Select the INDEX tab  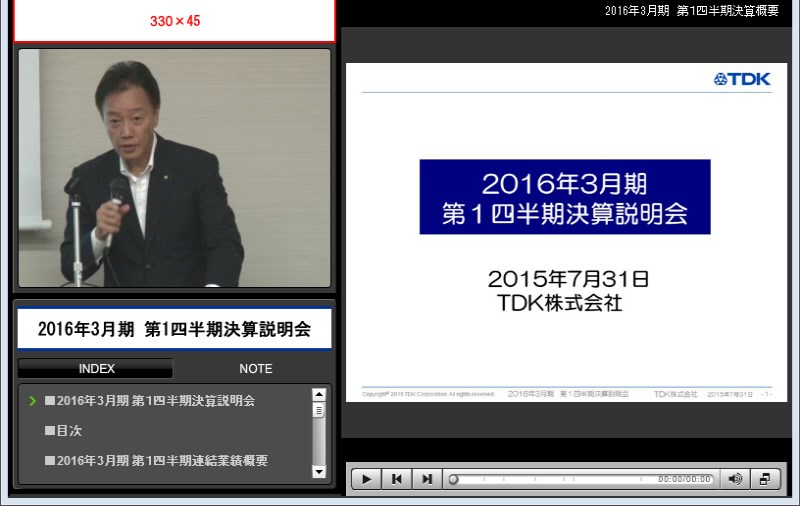click(96, 368)
